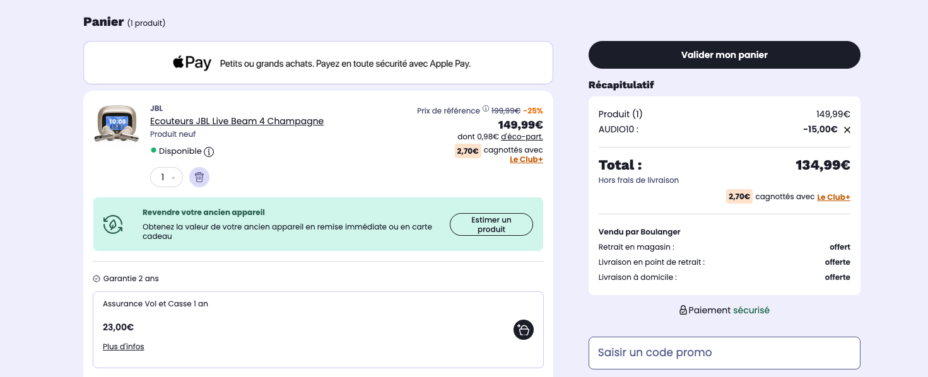Open the quantity dropdown showing 1
This screenshot has width=928, height=377.
166,177
